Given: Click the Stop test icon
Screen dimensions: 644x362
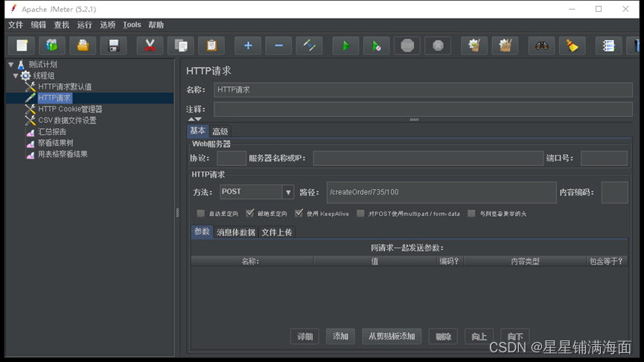Looking at the screenshot, I should point(407,45).
